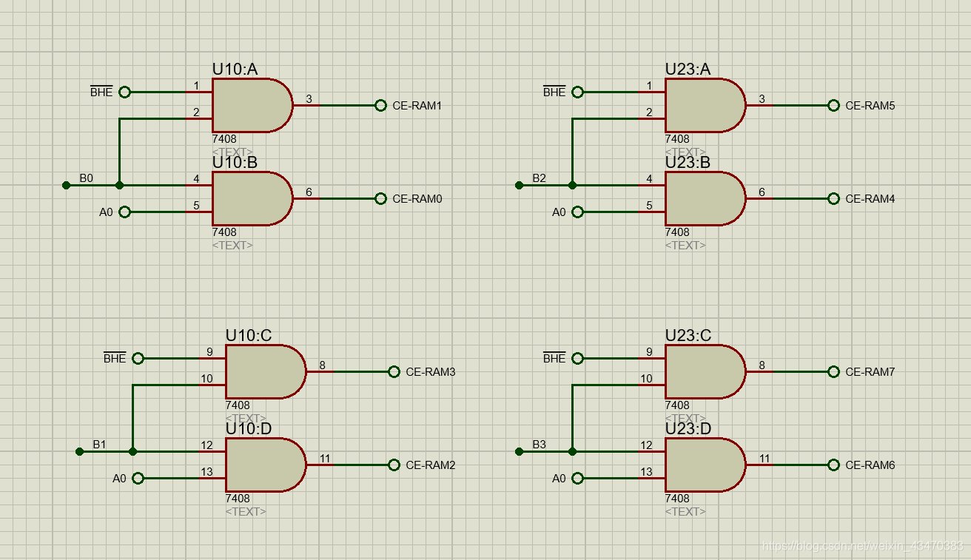Select the U10:C AND gate body
Image resolution: width=971 pixels, height=560 pixels.
point(266,371)
